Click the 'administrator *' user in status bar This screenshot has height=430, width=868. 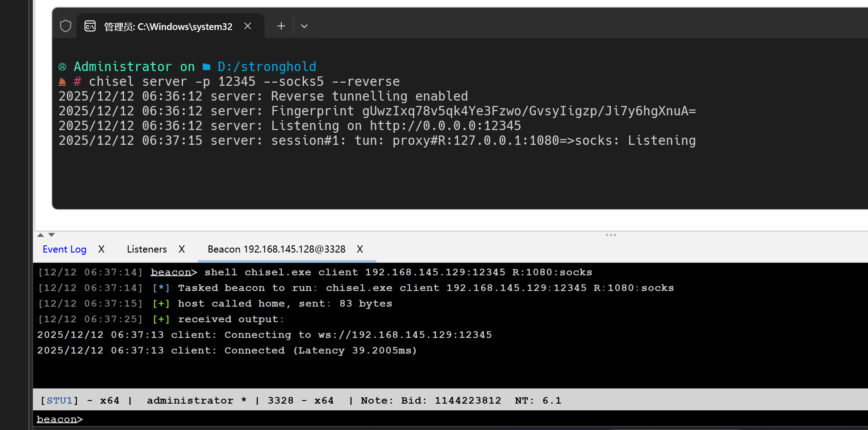pos(196,400)
